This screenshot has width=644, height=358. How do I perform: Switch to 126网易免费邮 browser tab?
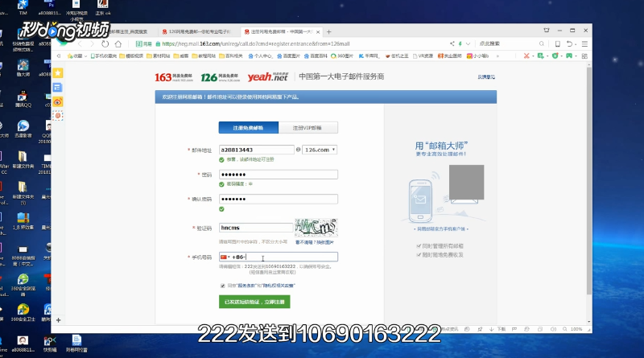pos(197,31)
